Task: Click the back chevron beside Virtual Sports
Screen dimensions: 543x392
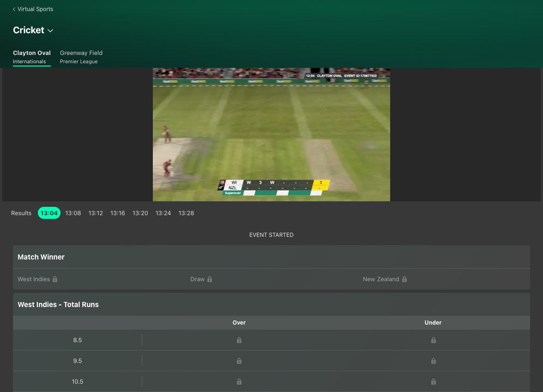Action: (x=14, y=9)
